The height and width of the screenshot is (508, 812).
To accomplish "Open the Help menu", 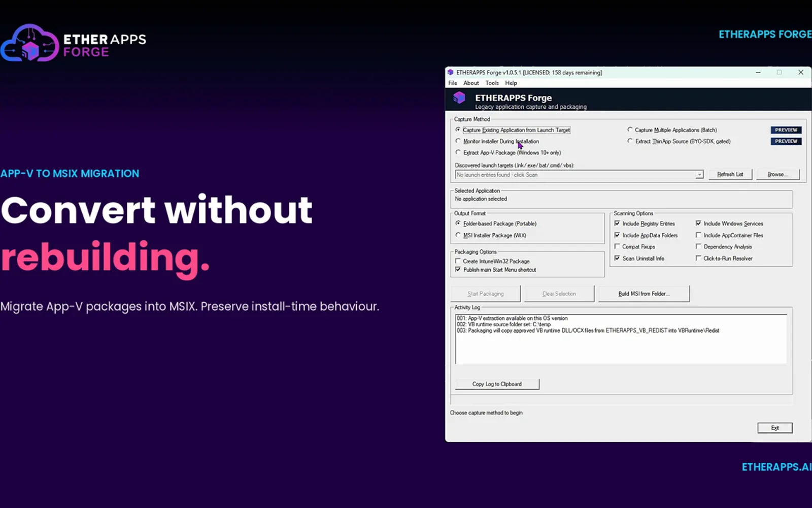I will point(511,83).
